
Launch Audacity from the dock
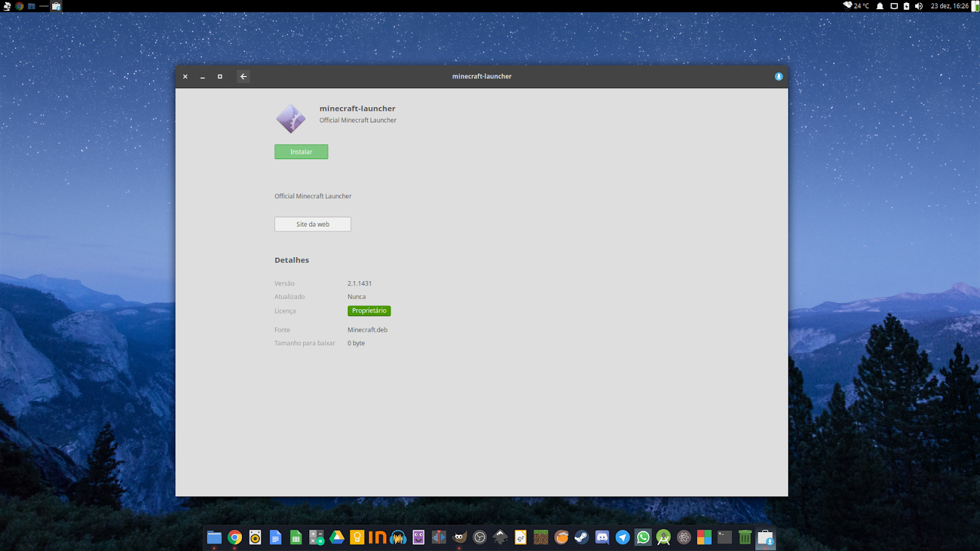(398, 538)
